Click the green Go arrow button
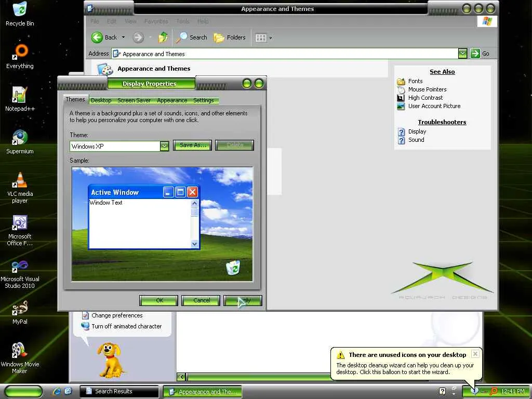 click(475, 54)
